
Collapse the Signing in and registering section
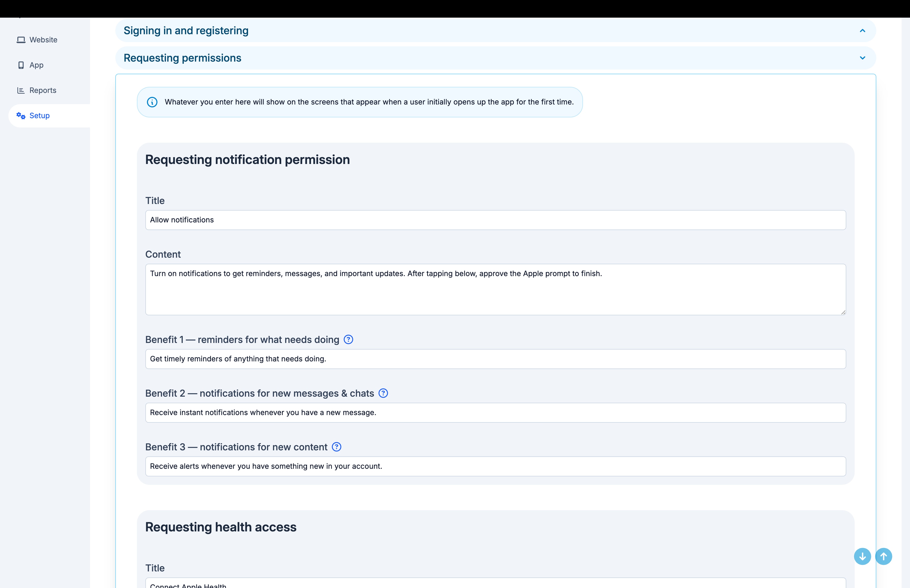[x=862, y=31]
